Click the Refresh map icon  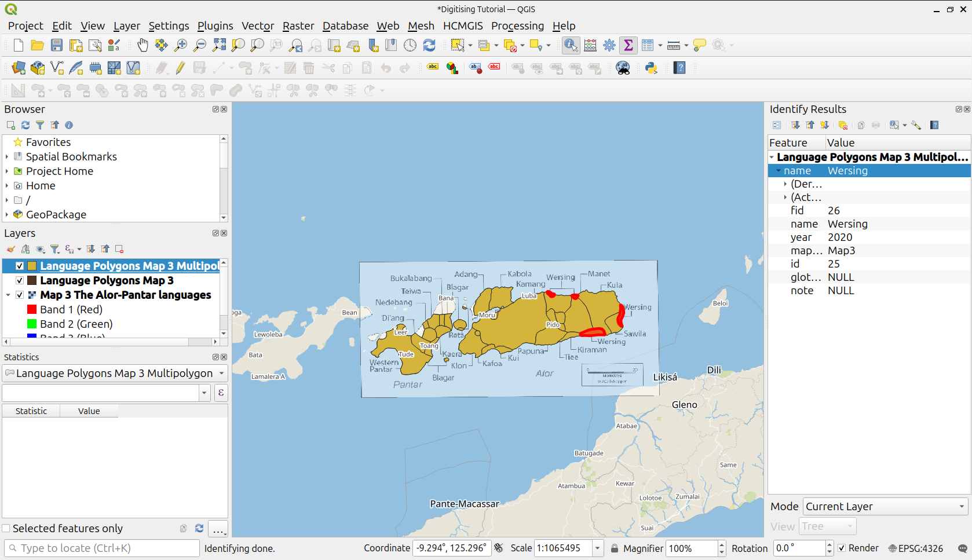(x=429, y=45)
